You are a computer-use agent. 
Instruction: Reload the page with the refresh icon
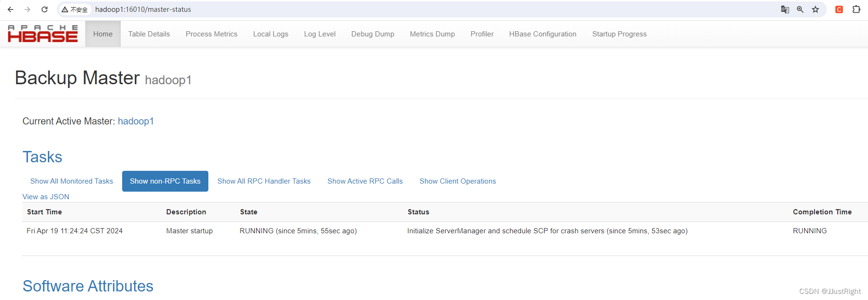pos(45,9)
